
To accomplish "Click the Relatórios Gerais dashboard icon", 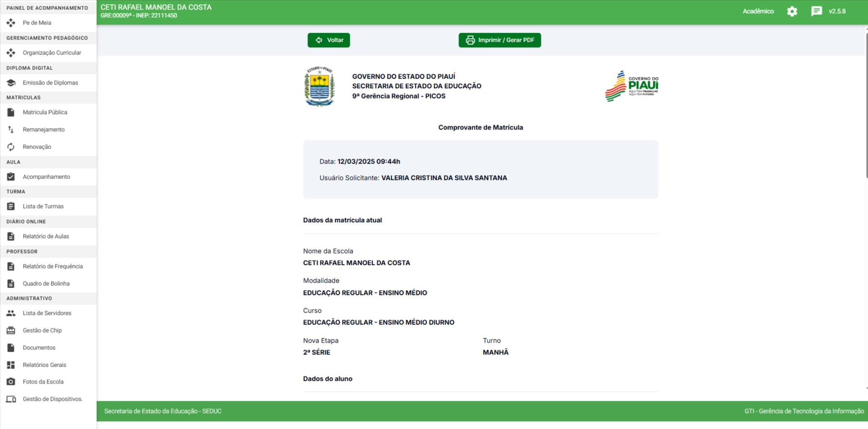I will point(11,365).
